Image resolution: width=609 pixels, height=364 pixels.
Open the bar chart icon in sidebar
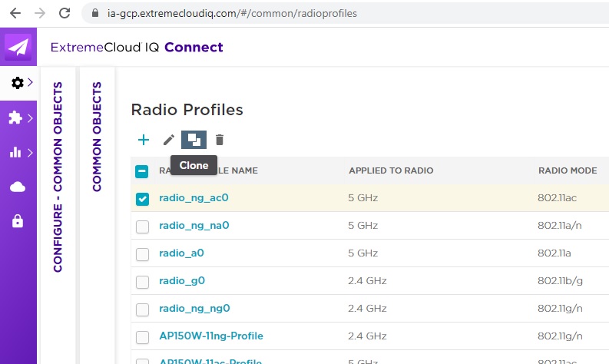(x=15, y=152)
